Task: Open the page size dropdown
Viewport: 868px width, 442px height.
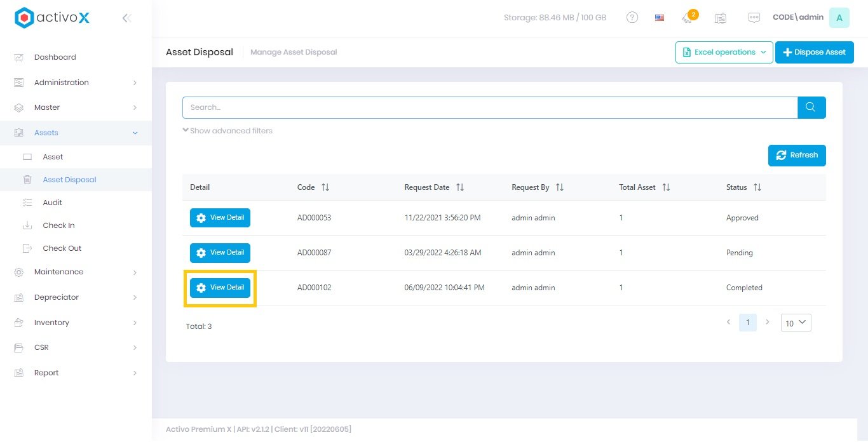Action: (795, 323)
